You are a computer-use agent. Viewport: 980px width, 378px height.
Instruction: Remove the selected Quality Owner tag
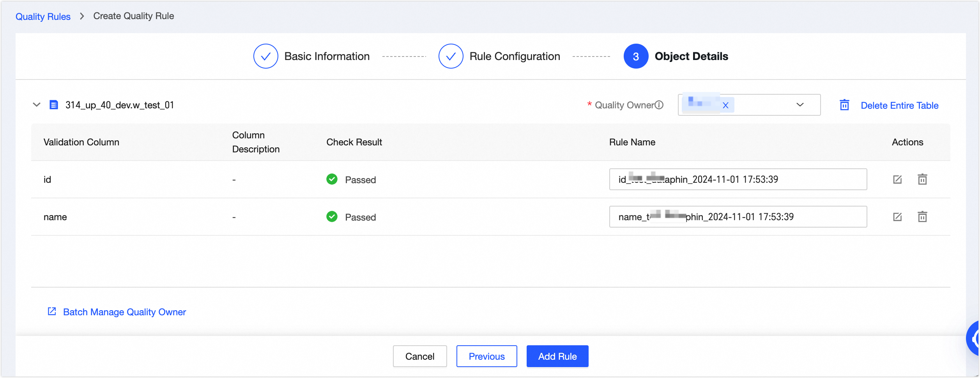tap(725, 105)
